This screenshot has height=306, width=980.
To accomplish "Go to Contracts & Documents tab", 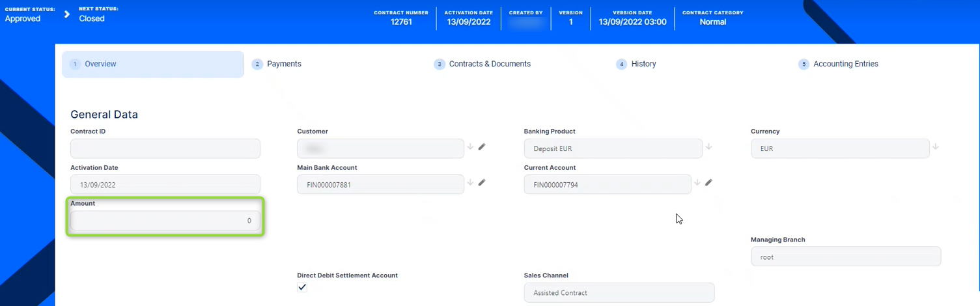I will (490, 64).
